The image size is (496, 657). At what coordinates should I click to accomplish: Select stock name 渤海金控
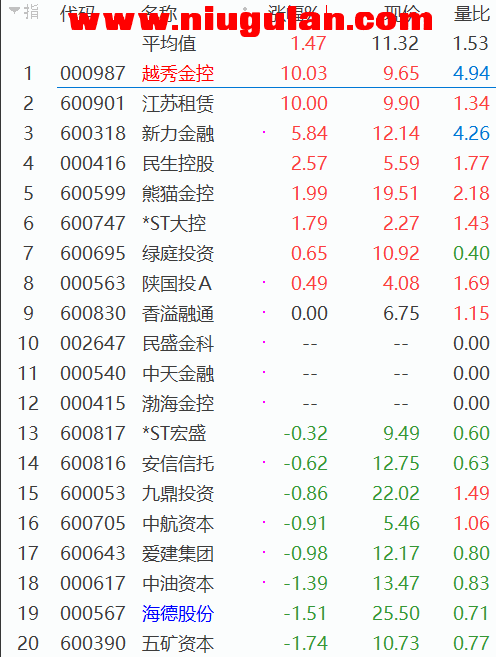tap(178, 404)
